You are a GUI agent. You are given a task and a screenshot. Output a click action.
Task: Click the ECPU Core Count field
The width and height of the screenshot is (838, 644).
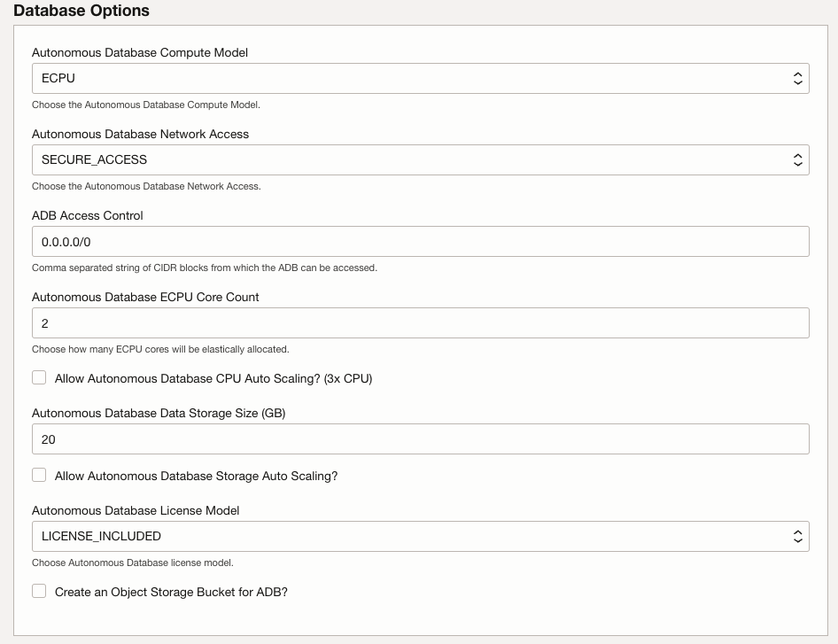[x=354, y=322]
